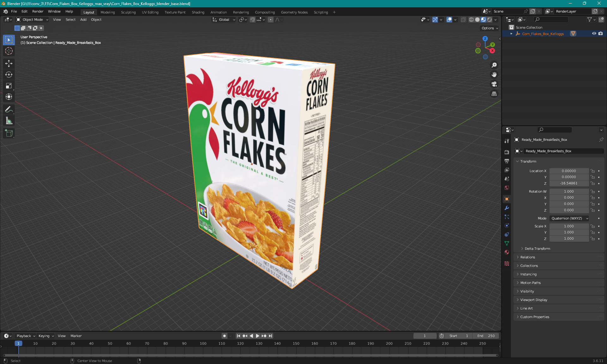607x364 pixels.
Task: Open rotation Mode Quaternion dropdown
Action: 569,218
